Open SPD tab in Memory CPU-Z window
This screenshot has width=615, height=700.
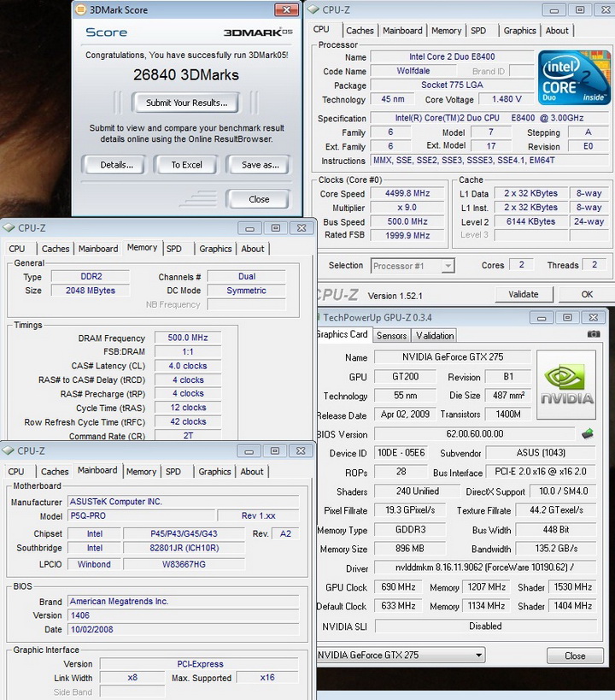(x=173, y=249)
